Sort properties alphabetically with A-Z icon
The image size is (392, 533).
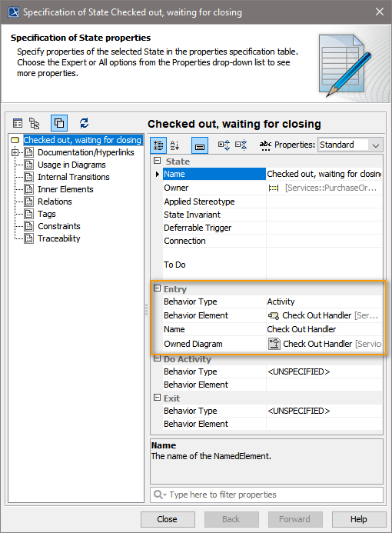pyautogui.click(x=174, y=145)
